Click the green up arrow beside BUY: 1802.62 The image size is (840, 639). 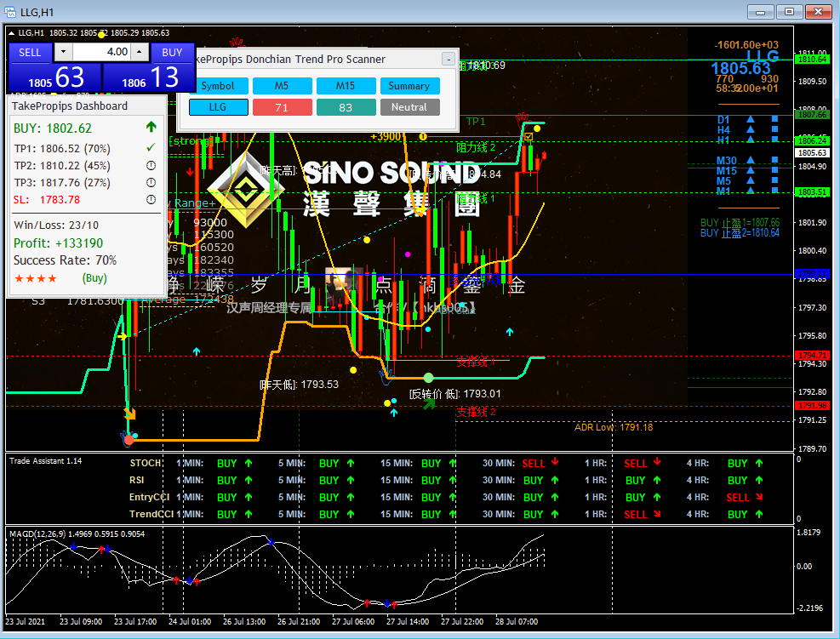point(151,127)
